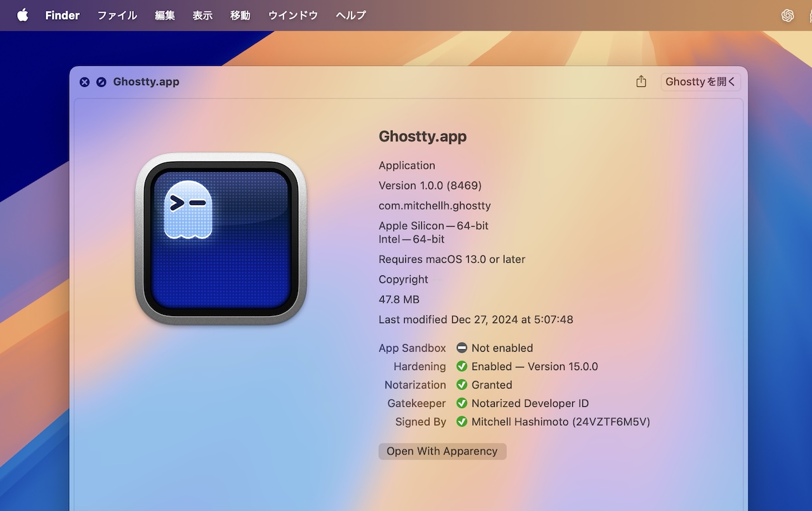Click the Open With Apparency button
Image resolution: width=812 pixels, height=511 pixels.
coord(442,451)
